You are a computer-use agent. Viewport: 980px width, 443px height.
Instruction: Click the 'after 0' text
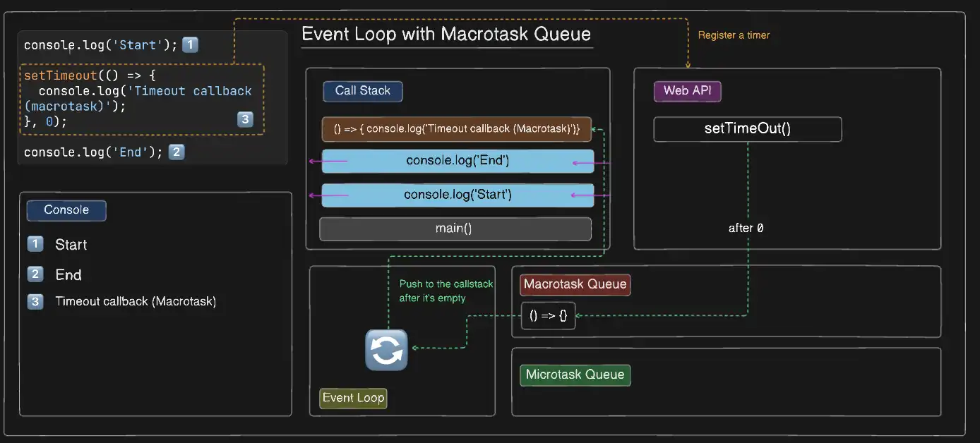(746, 229)
